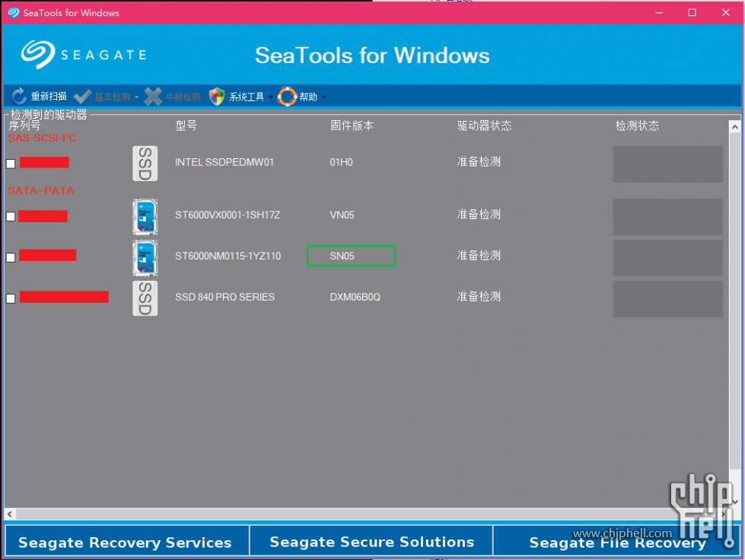Tick the ST6000NM0115-1YZ110 drive checkbox
Screen dimensions: 745x560
pos(11,257)
